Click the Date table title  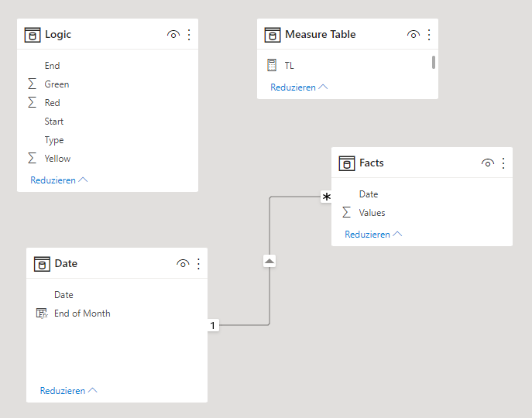[66, 263]
